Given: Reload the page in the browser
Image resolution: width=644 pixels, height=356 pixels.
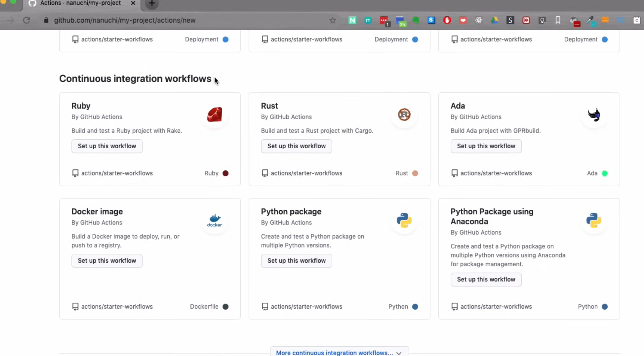Looking at the screenshot, I should 27,20.
